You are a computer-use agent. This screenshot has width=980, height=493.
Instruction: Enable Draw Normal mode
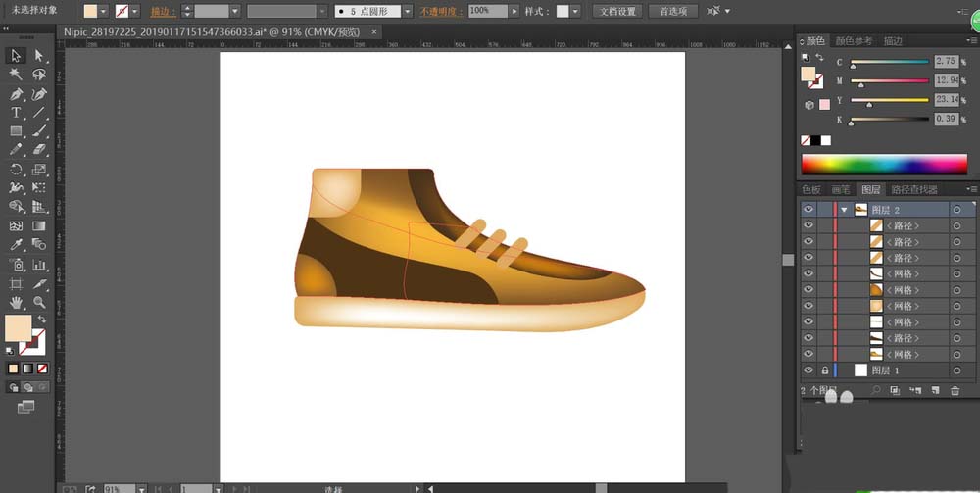pyautogui.click(x=13, y=387)
